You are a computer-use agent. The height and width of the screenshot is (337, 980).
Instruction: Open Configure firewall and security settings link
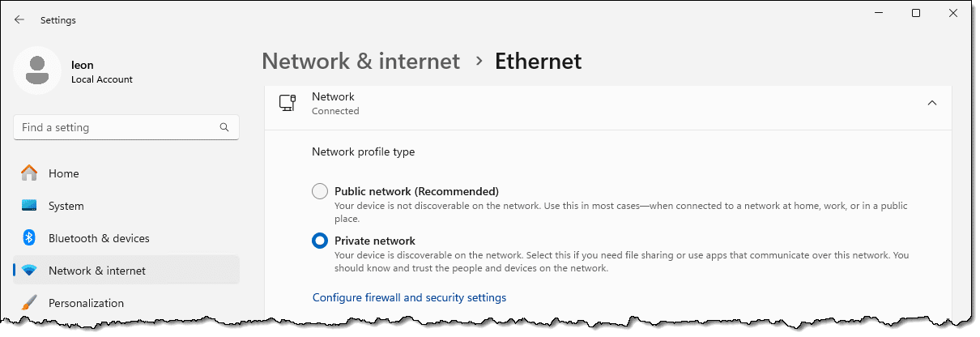(x=409, y=297)
